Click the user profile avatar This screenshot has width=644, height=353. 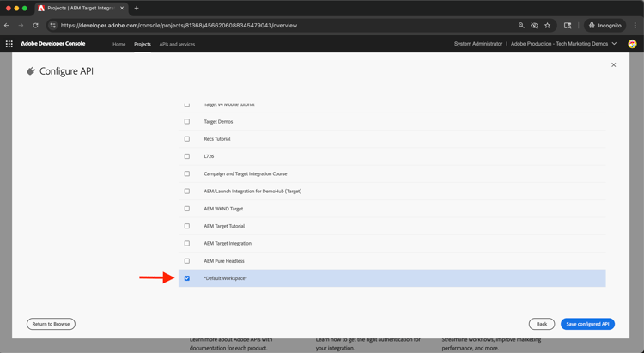[632, 44]
